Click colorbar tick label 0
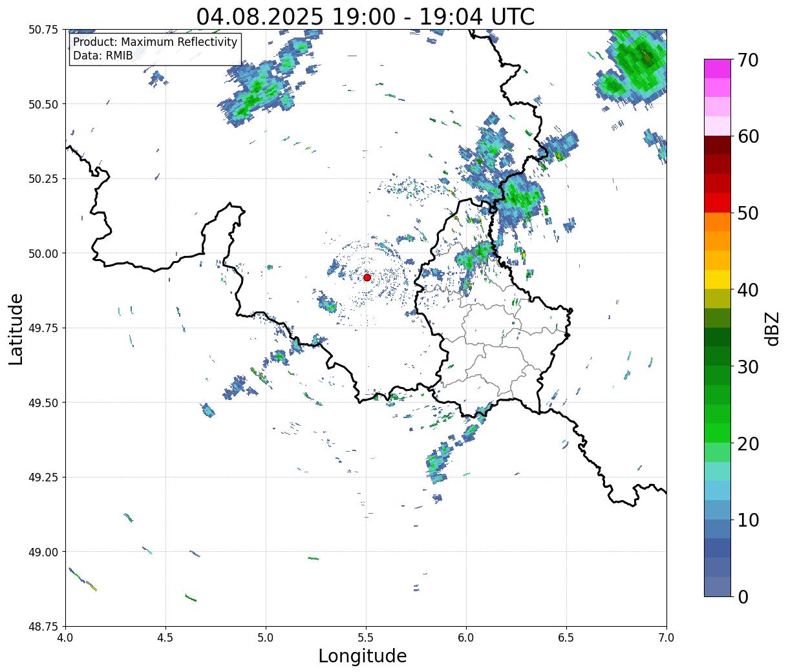This screenshot has height=672, width=788. click(x=742, y=596)
